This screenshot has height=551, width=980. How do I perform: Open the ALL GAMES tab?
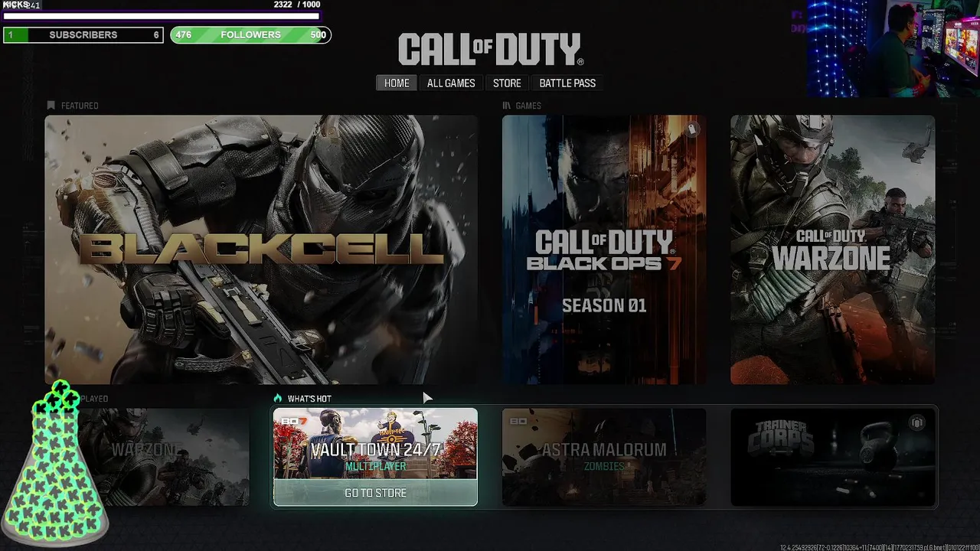[451, 83]
